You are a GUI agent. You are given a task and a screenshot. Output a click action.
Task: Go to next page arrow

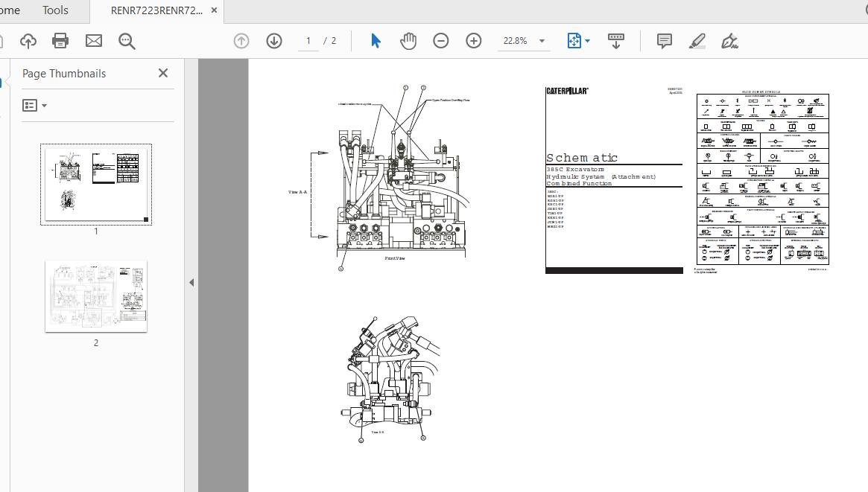pyautogui.click(x=274, y=41)
